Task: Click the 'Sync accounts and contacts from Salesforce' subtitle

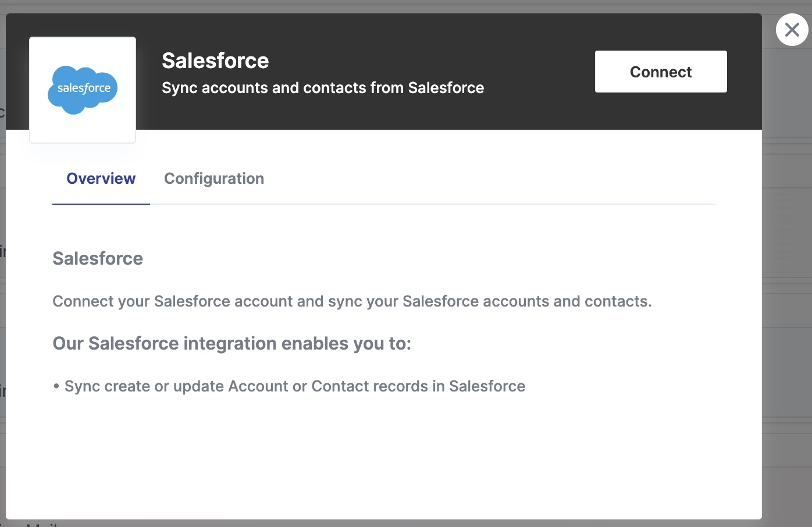Action: [x=323, y=88]
